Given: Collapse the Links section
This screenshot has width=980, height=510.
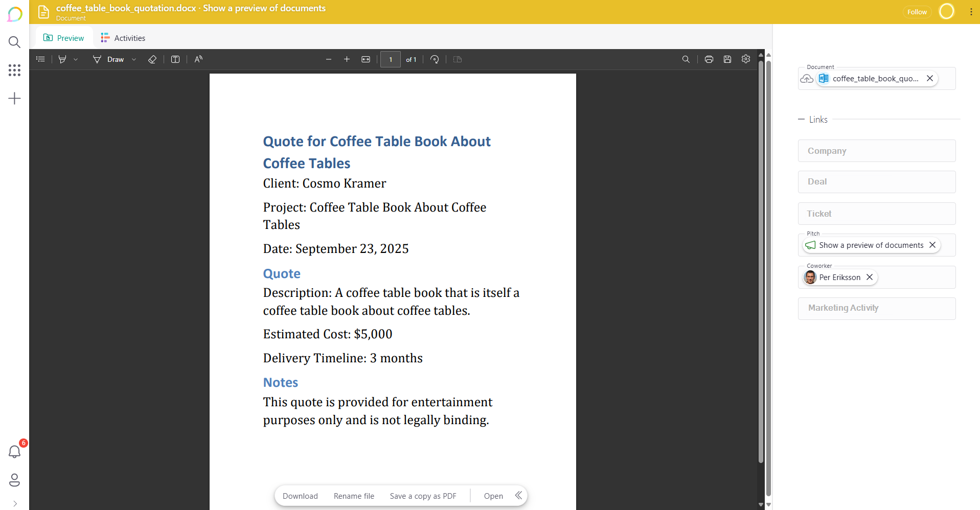Looking at the screenshot, I should click(801, 119).
